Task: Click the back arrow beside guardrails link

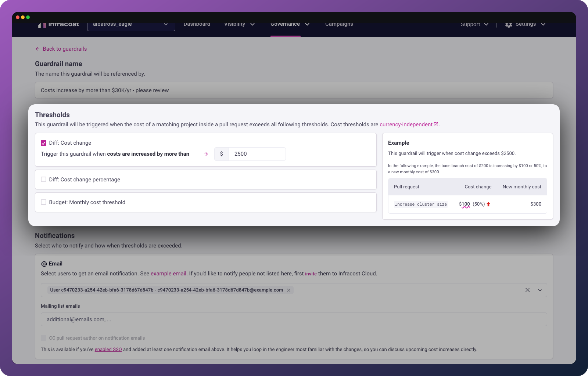Action: [x=37, y=49]
